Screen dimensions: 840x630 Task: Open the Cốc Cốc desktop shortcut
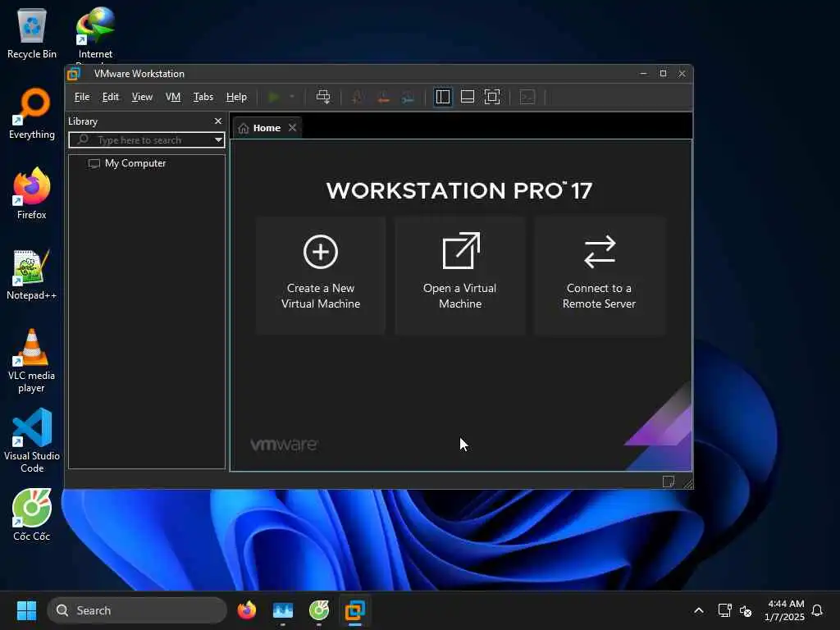click(x=32, y=515)
